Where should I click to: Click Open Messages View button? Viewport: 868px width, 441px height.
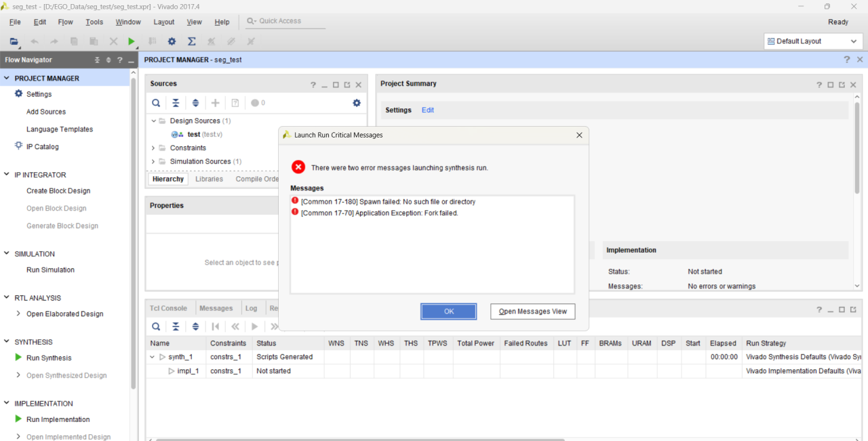click(x=533, y=311)
